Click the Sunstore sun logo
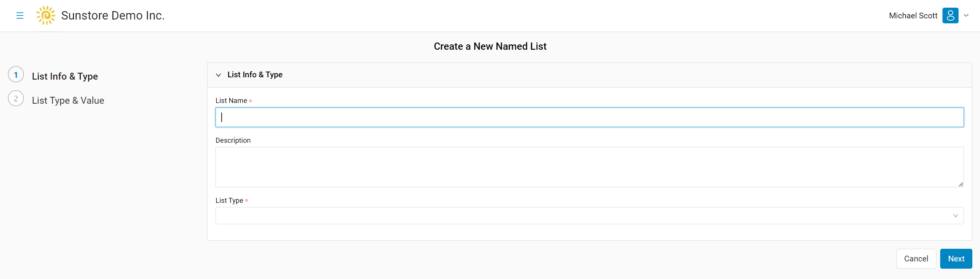980x279 pixels. (x=46, y=15)
